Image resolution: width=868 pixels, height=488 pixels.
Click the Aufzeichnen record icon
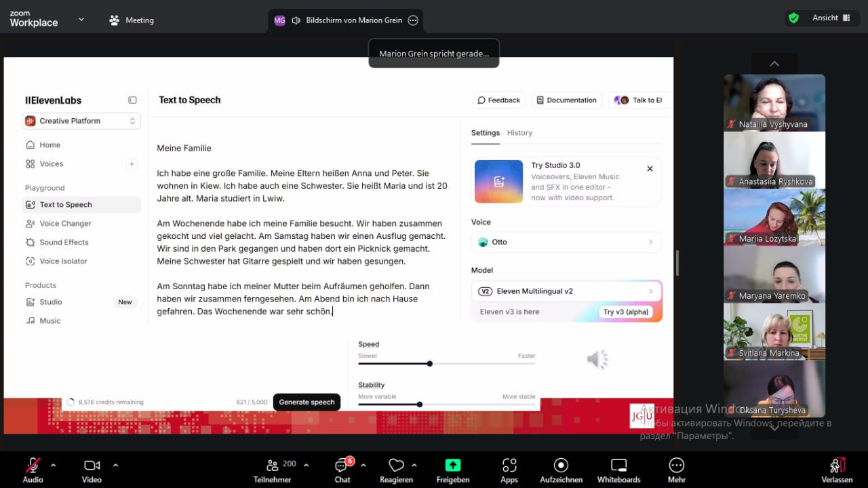pyautogui.click(x=561, y=466)
